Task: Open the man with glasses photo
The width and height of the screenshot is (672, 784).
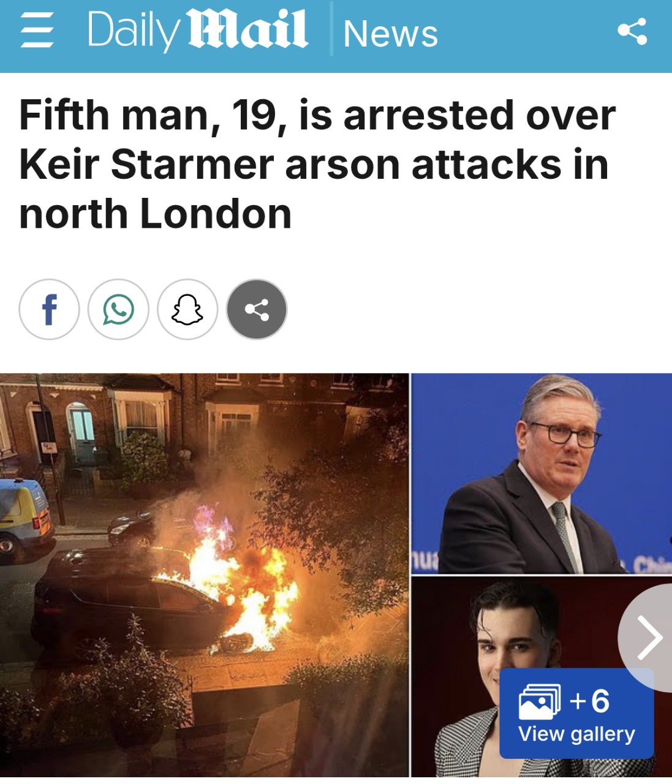Action: pyautogui.click(x=542, y=473)
